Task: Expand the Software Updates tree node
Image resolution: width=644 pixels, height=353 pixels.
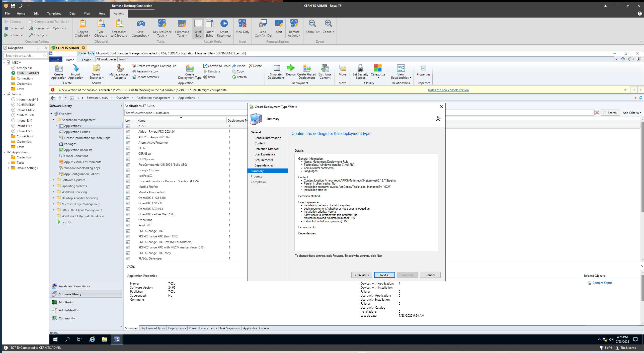Action: click(54, 180)
